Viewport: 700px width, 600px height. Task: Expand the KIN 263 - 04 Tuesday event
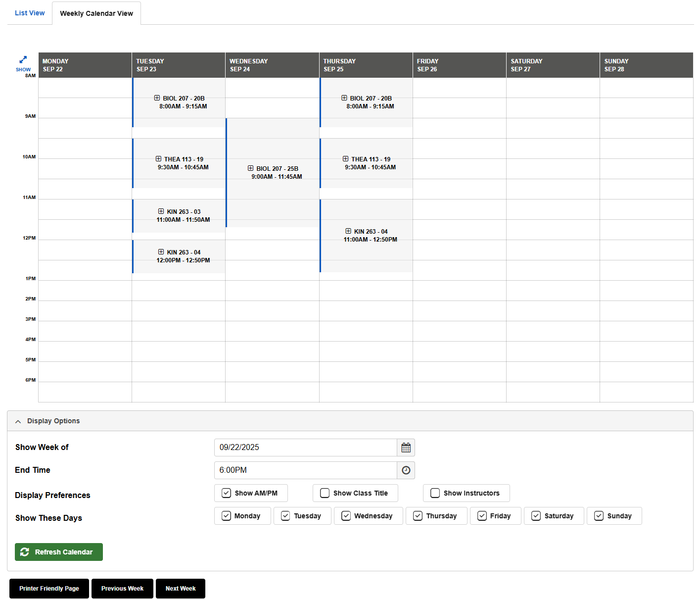tap(161, 252)
